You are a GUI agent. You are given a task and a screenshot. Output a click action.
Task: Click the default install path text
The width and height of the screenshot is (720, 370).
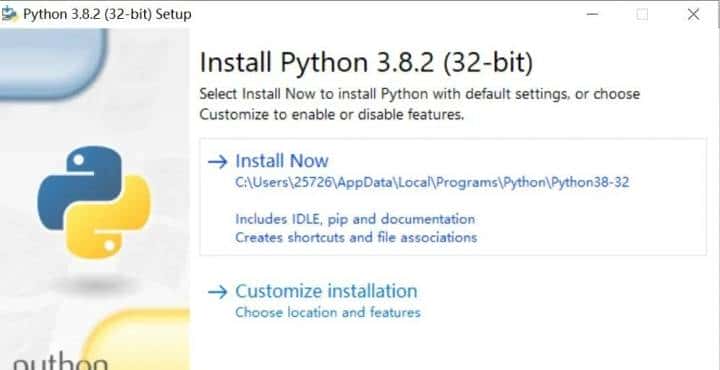[x=432, y=183]
